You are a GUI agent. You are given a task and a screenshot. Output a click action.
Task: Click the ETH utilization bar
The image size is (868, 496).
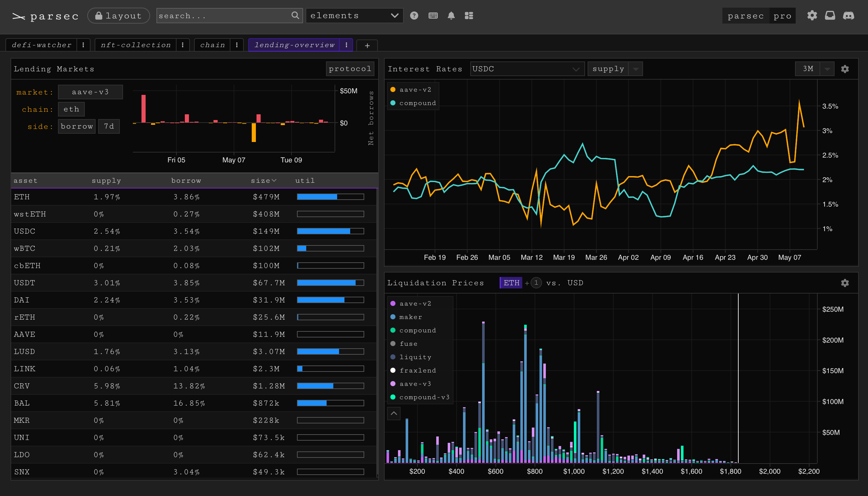tap(330, 197)
